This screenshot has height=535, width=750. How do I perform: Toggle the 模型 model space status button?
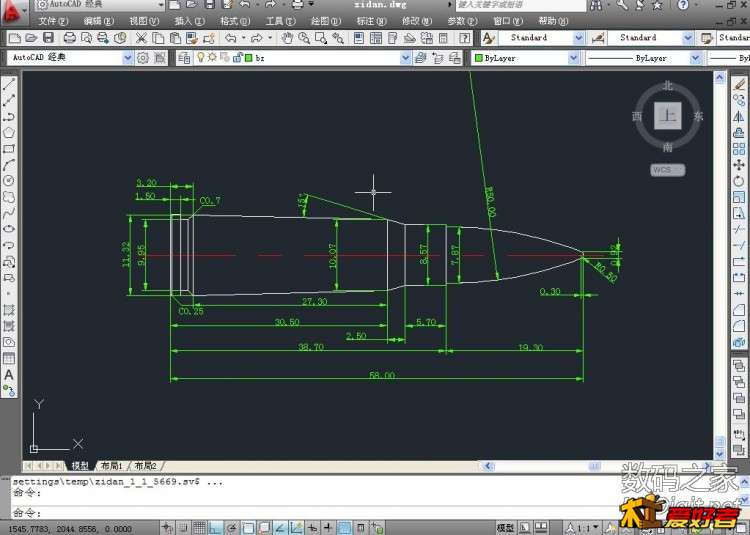pos(506,528)
